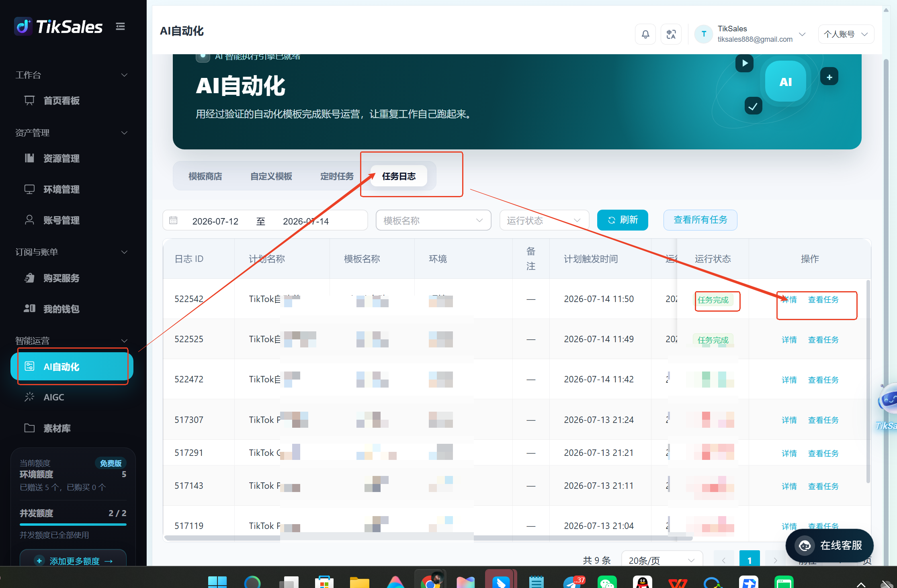The image size is (897, 588).
Task: Collapse the 工作台 sidebar section
Action: click(125, 75)
